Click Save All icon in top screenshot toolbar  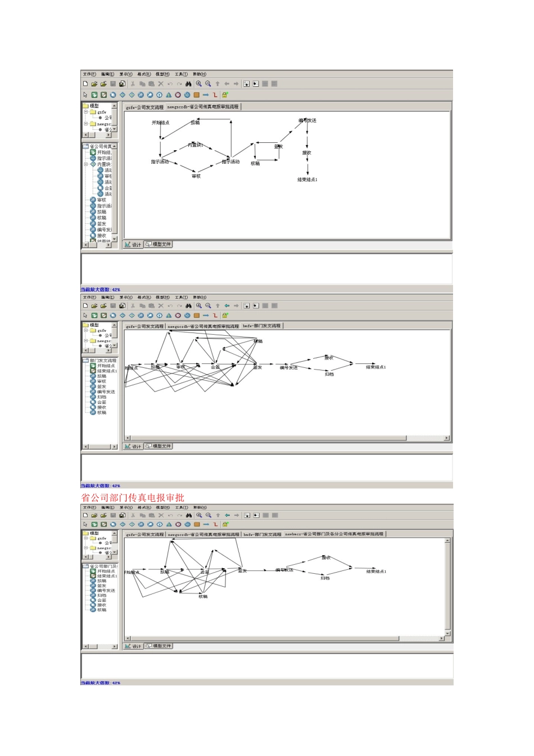point(122,84)
